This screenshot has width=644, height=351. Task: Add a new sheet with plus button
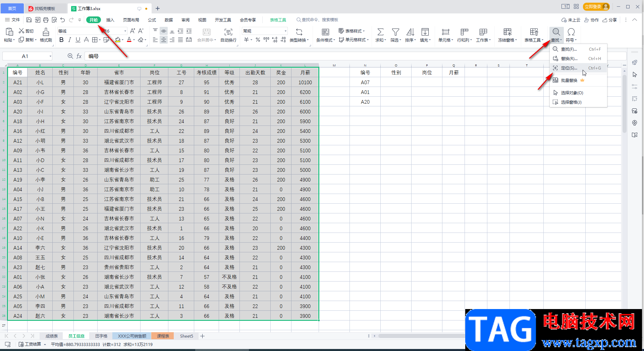pos(203,336)
